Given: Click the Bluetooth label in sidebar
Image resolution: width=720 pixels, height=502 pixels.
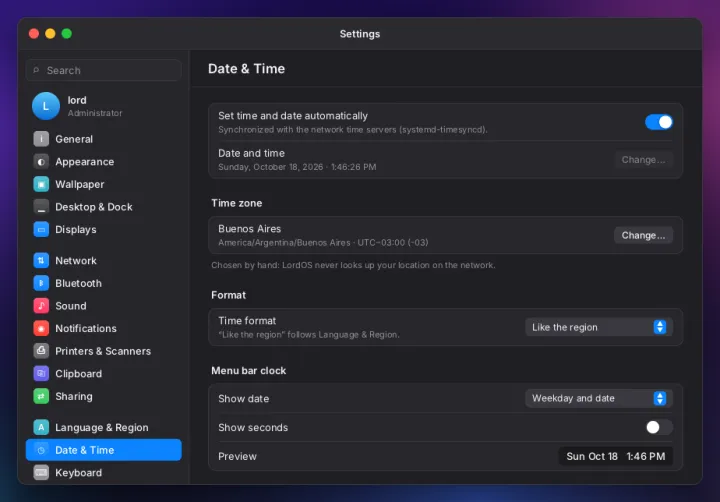Looking at the screenshot, I should click(79, 283).
